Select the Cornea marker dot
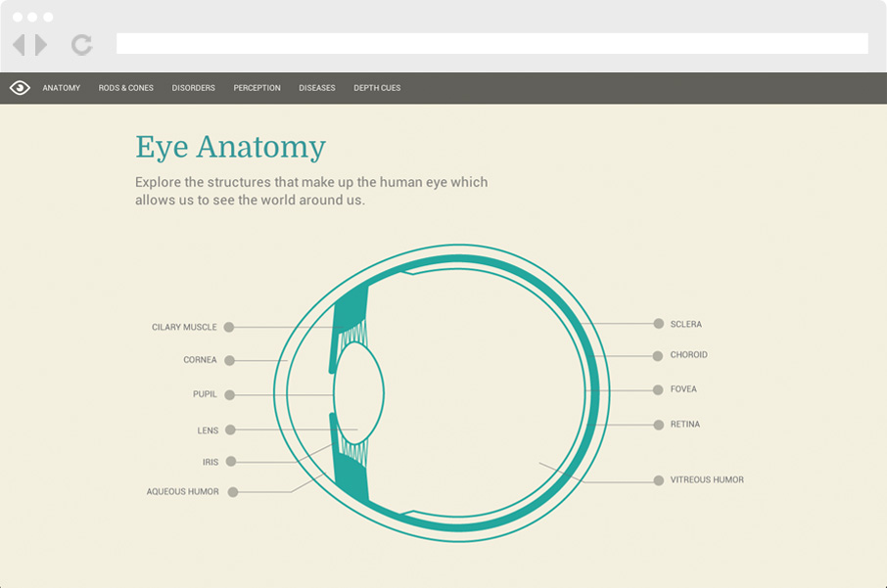887x588 pixels. (228, 360)
